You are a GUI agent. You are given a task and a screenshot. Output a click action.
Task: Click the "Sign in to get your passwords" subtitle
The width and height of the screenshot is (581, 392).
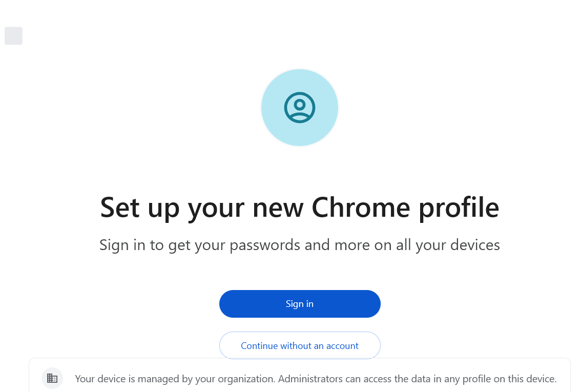point(300,245)
